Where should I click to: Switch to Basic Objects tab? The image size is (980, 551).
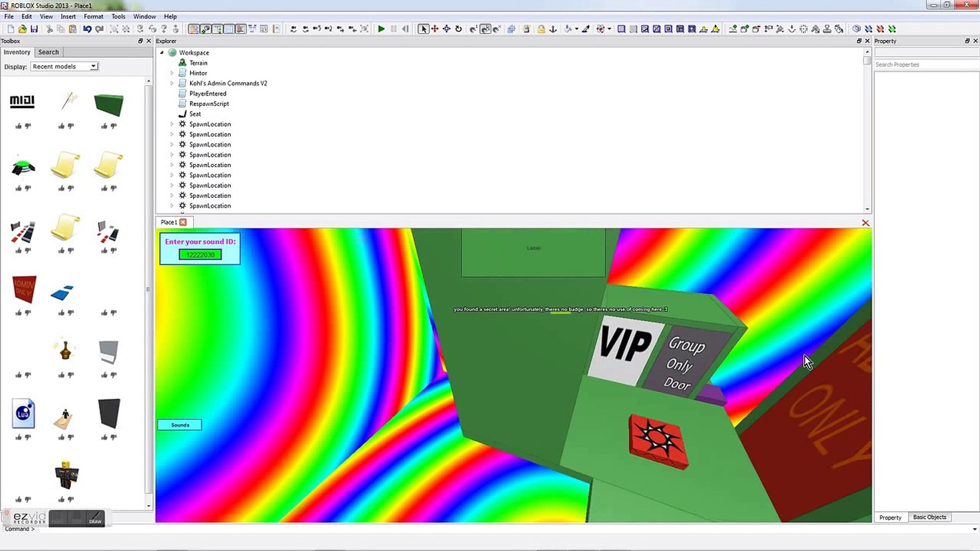(929, 517)
